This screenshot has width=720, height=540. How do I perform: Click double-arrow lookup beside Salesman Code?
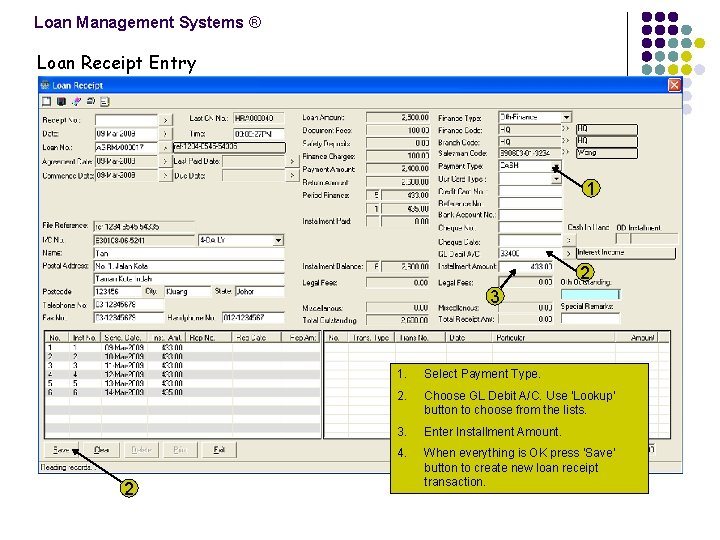point(567,152)
